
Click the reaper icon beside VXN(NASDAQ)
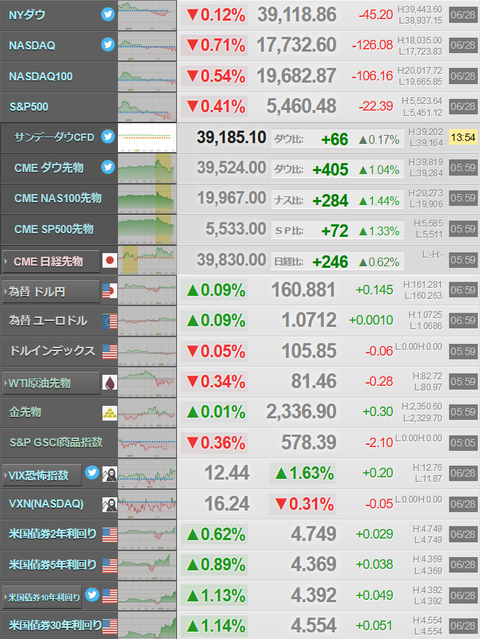(110, 505)
